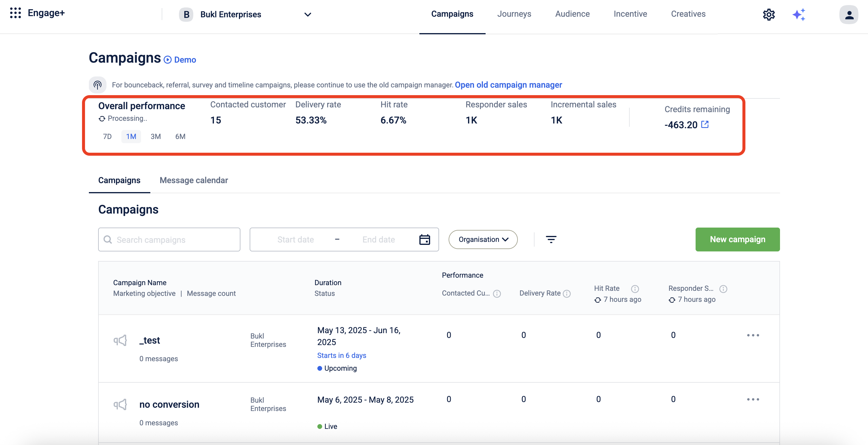Click the AI sparkle assistant icon
Viewport: 868px width, 445px height.
click(799, 15)
